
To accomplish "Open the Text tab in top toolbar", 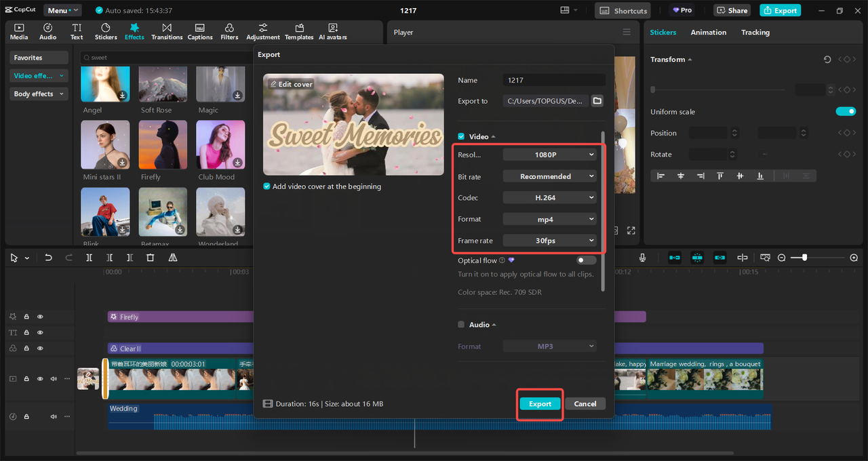I will point(77,31).
